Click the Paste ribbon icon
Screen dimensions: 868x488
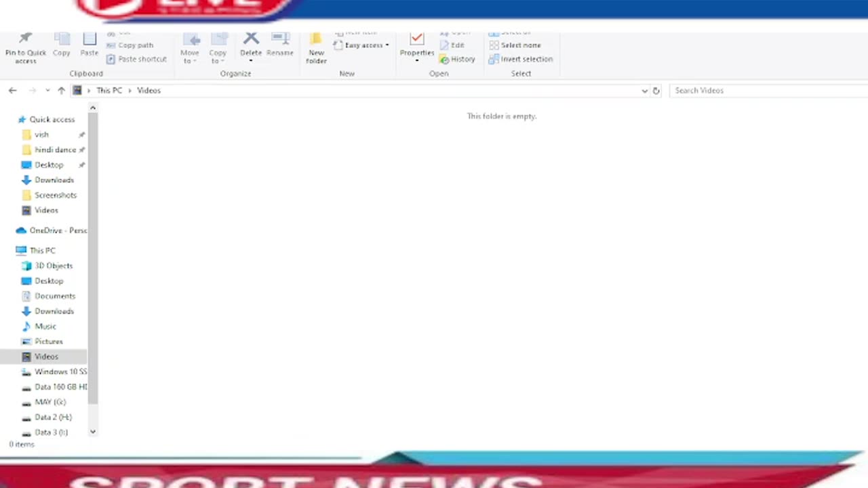pyautogui.click(x=90, y=45)
